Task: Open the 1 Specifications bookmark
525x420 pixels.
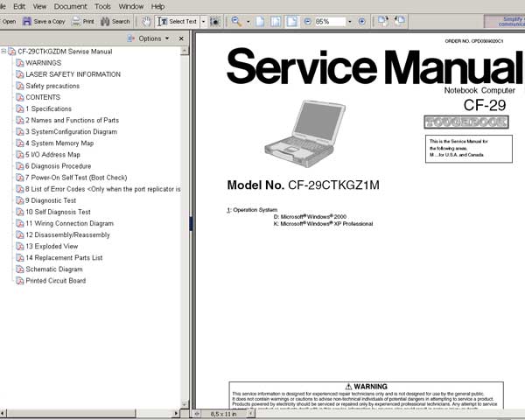Action: click(48, 108)
